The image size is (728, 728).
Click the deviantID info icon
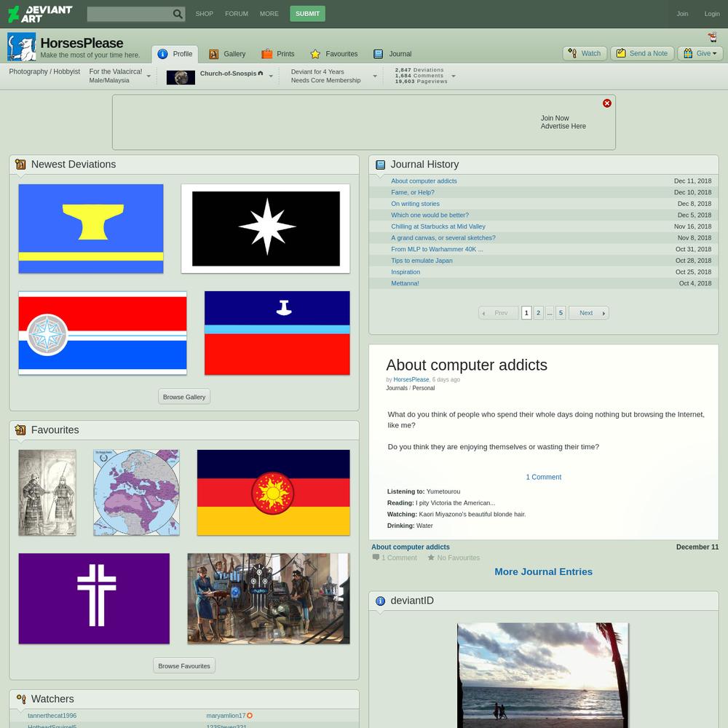(x=380, y=601)
